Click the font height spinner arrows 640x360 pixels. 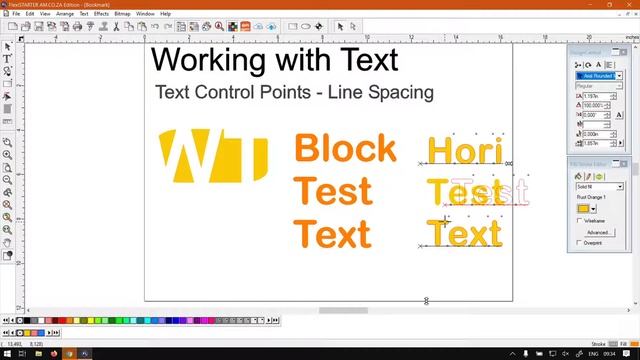pyautogui.click(x=613, y=96)
